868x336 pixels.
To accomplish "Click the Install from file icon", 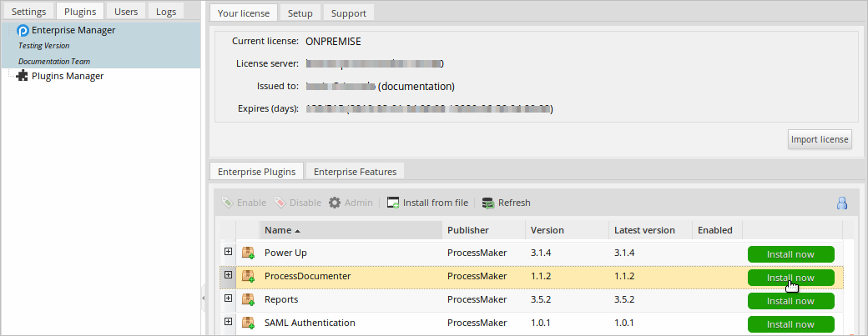I will 393,203.
